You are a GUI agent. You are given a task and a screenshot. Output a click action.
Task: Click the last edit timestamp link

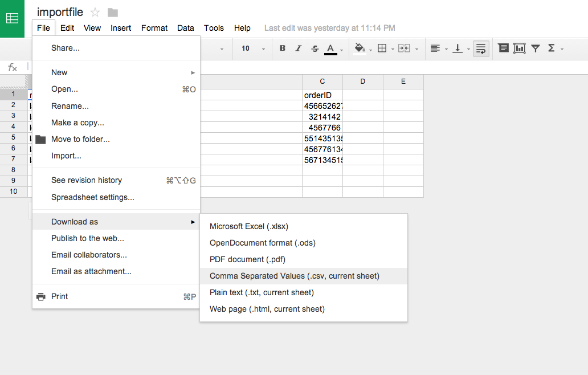point(330,28)
